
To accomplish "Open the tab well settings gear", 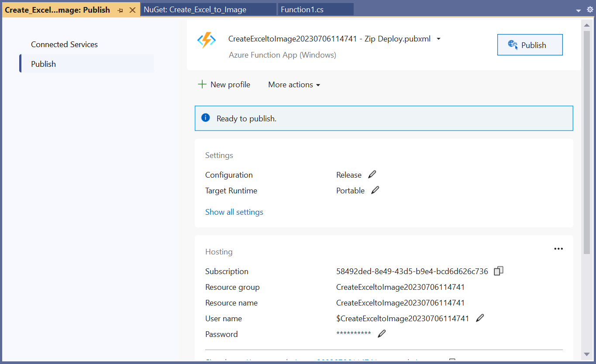I will [x=590, y=10].
